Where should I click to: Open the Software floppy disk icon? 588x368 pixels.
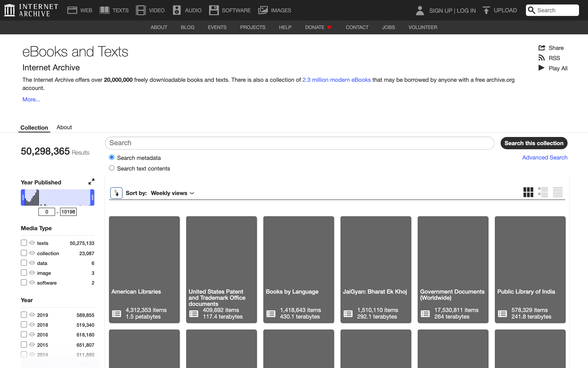(214, 10)
